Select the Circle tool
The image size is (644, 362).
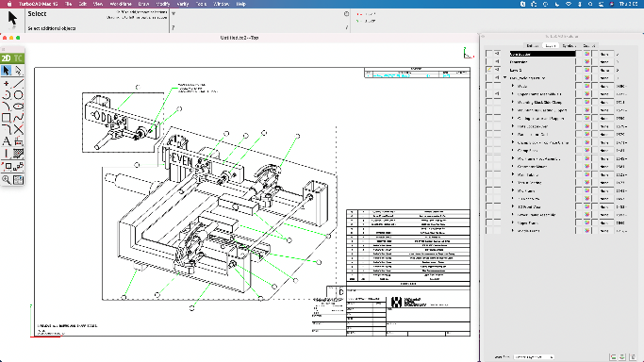18,95
